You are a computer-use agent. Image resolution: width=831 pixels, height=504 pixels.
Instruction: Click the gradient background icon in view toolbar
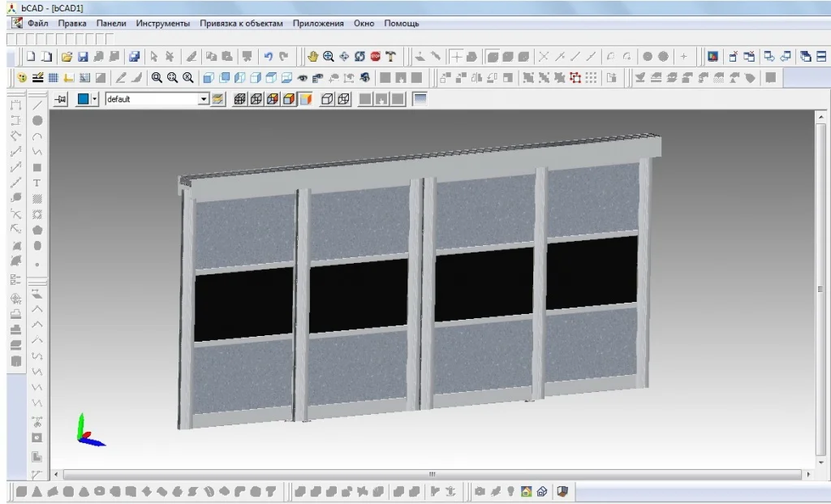coord(420,99)
